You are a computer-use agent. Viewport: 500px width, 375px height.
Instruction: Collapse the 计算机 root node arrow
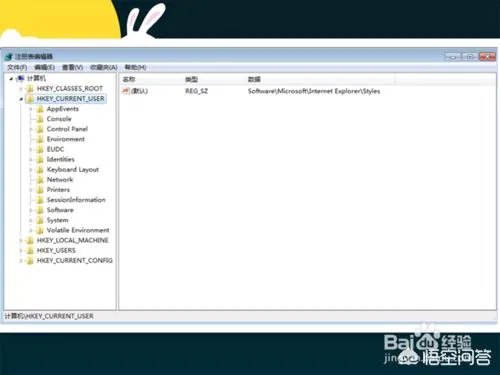coord(11,79)
